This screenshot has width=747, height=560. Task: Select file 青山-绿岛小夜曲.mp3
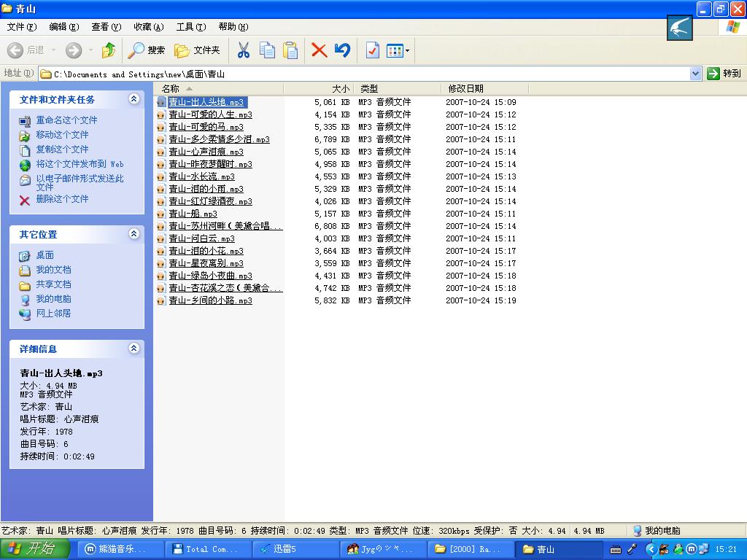211,275
